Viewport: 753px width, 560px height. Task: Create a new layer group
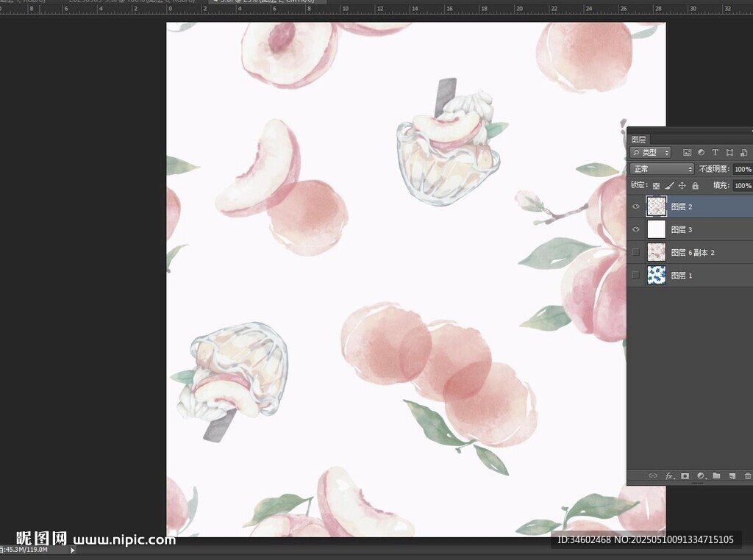716,475
